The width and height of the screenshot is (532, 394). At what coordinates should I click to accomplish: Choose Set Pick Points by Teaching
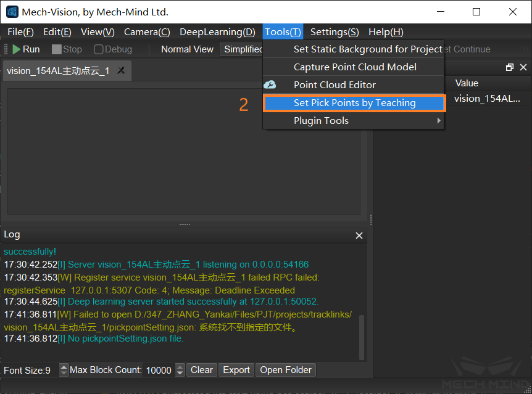click(354, 103)
